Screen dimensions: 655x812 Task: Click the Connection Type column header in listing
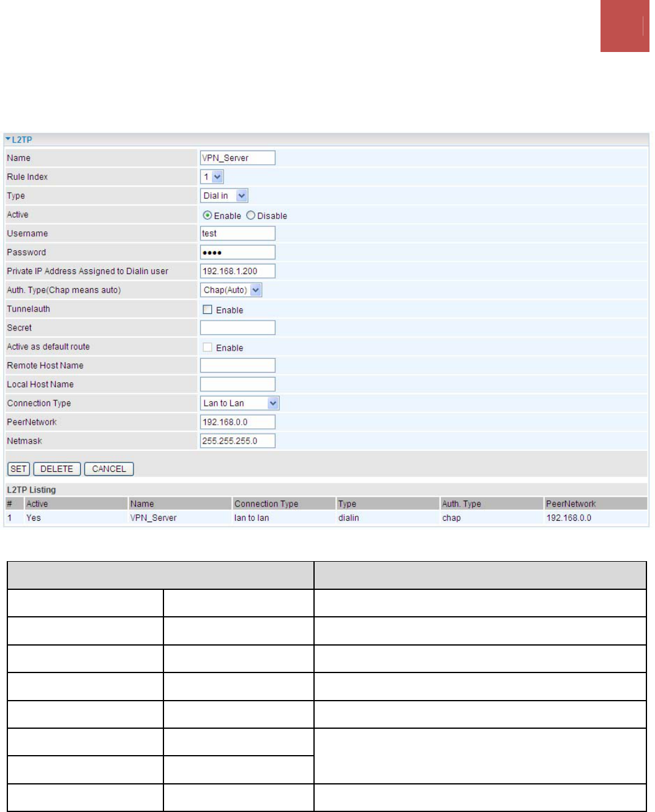pyautogui.click(x=266, y=504)
